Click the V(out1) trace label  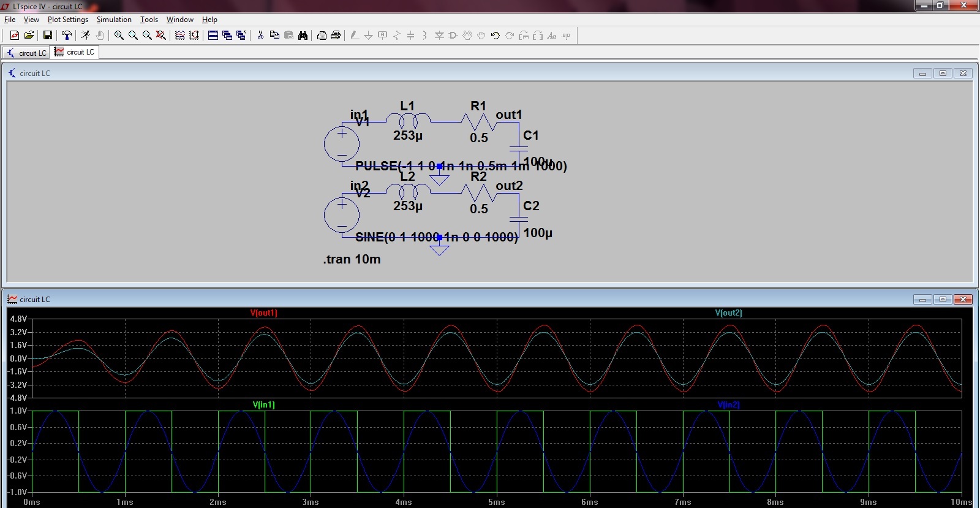click(263, 313)
